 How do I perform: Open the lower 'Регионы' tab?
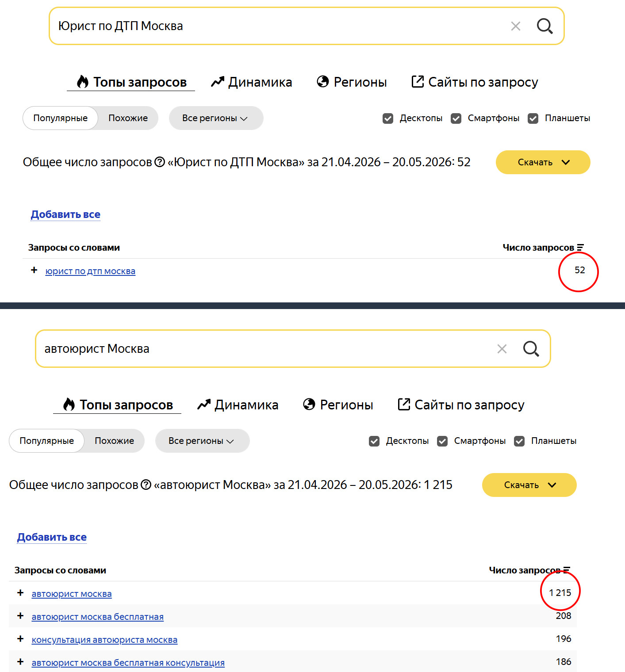click(338, 405)
